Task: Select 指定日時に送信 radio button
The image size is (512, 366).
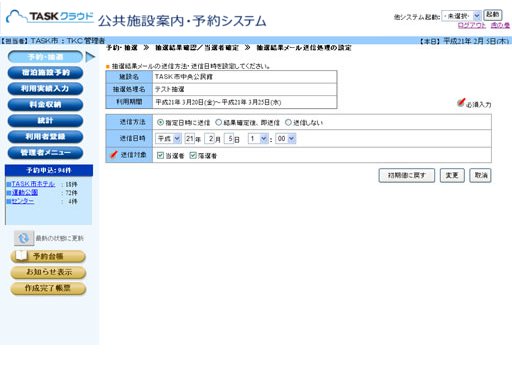Action: [160, 122]
